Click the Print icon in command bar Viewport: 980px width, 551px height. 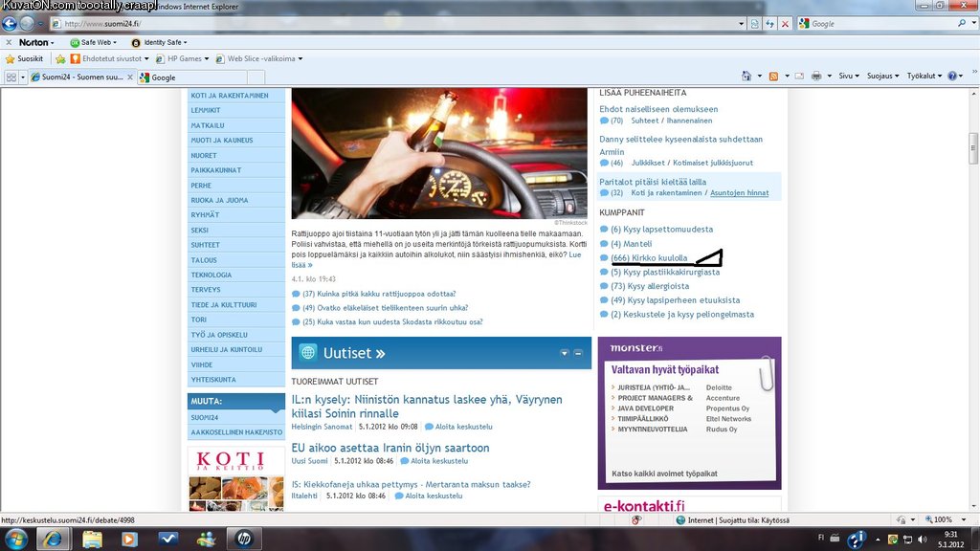[x=816, y=77]
